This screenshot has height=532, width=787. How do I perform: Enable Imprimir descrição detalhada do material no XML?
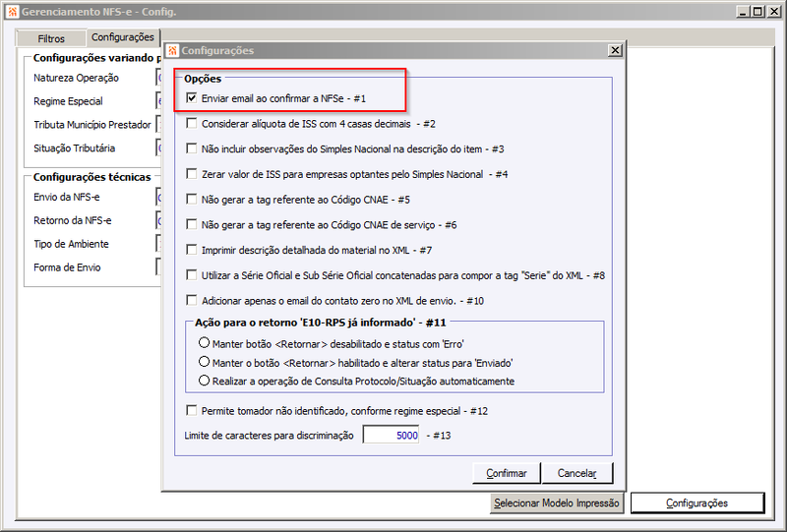pos(191,250)
